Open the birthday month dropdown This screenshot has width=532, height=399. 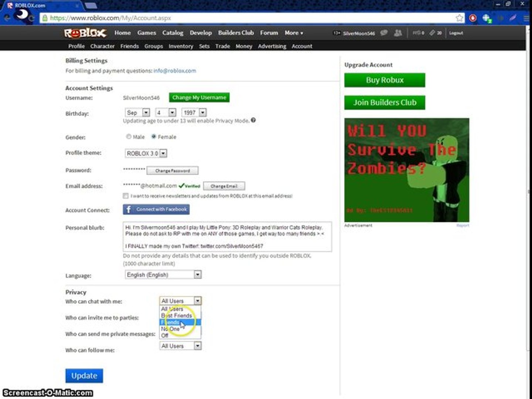point(137,113)
